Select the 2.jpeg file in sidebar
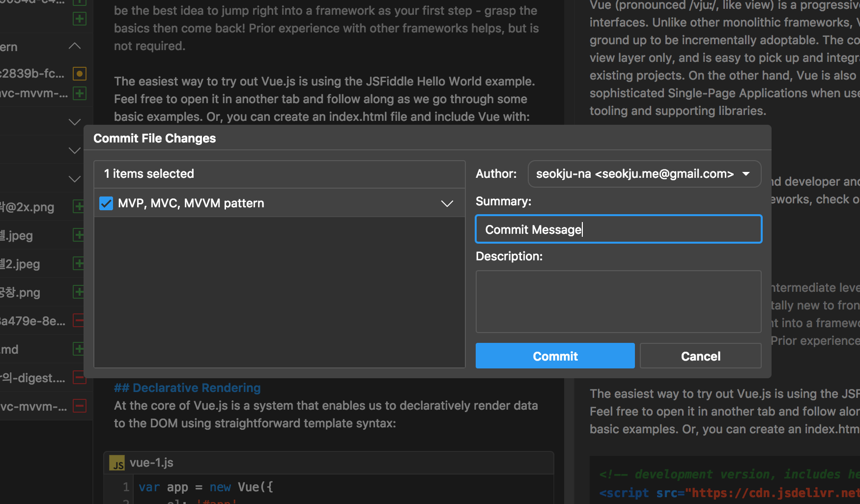Screen dimensions: 860x504 20,264
